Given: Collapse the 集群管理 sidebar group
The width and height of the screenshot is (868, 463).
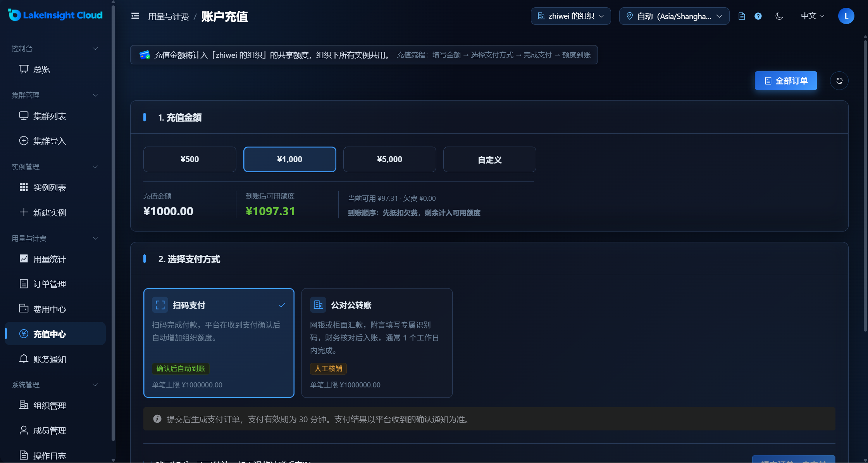Looking at the screenshot, I should pyautogui.click(x=55, y=95).
